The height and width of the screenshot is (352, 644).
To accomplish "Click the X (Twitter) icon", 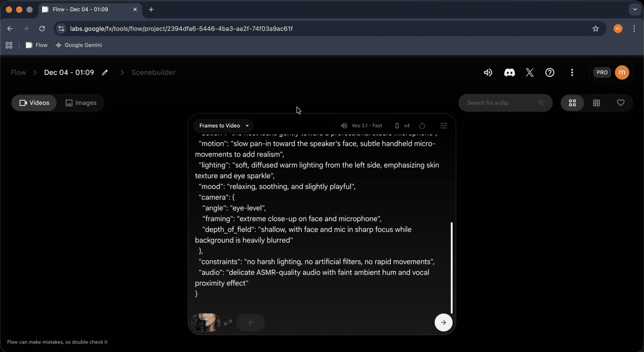I will 530,72.
